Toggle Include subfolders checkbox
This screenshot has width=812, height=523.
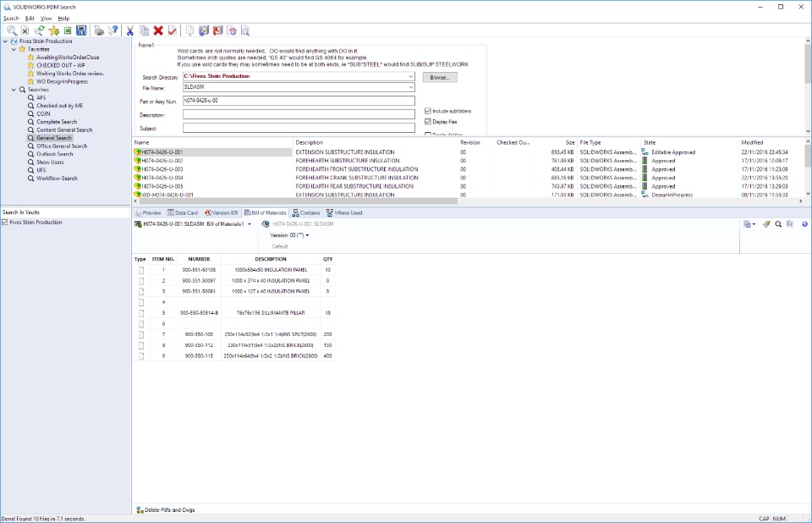point(428,111)
